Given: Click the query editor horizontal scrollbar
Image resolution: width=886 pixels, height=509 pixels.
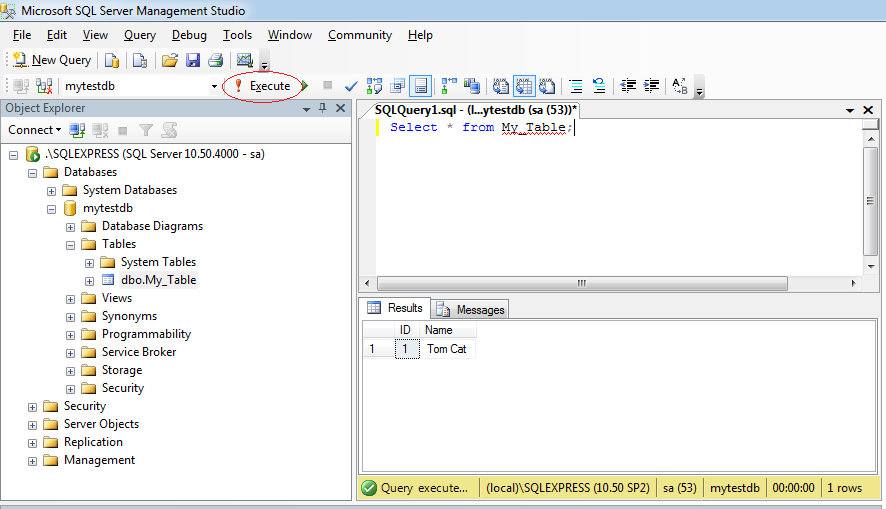Looking at the screenshot, I should pyautogui.click(x=582, y=283).
